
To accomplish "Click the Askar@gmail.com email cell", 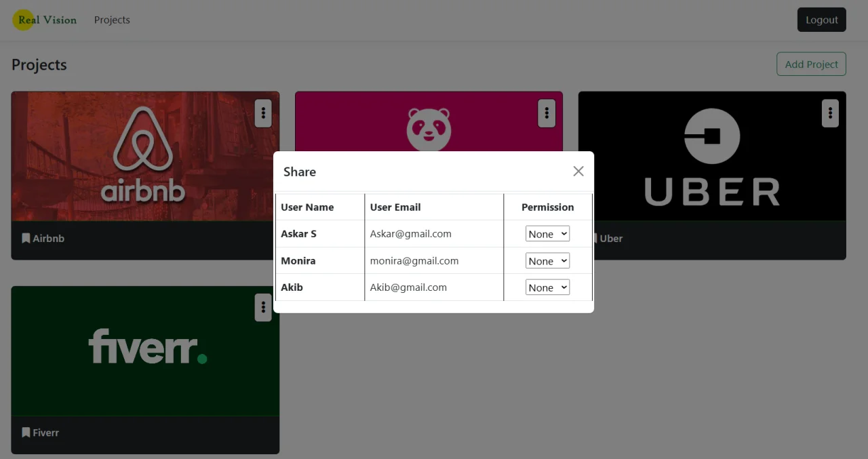I will coord(434,234).
